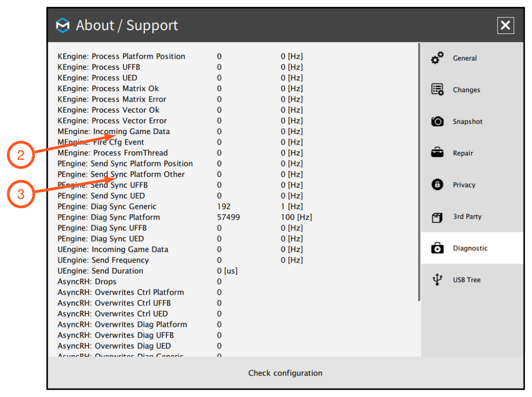Select the 'PEngine: Diag Sync UFFB' row
The height and width of the screenshot is (397, 532).
[180, 228]
